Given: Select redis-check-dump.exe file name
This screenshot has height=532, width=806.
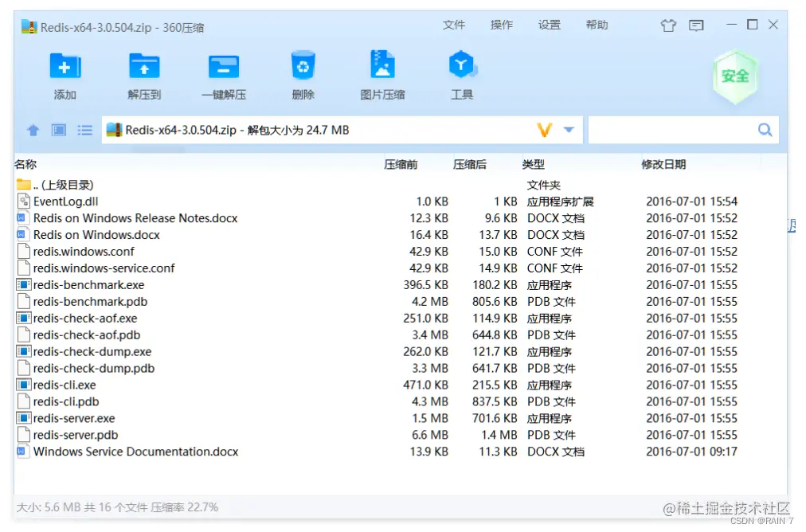Looking at the screenshot, I should (92, 351).
